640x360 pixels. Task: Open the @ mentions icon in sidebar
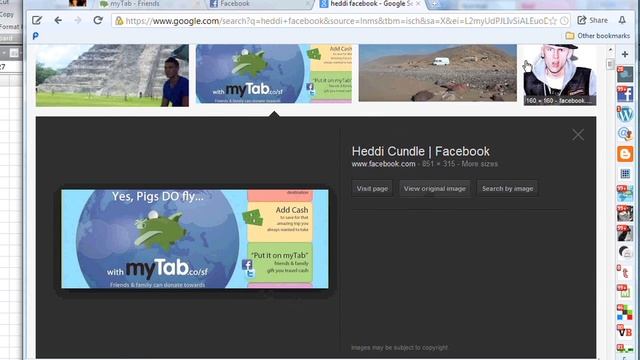click(x=624, y=134)
